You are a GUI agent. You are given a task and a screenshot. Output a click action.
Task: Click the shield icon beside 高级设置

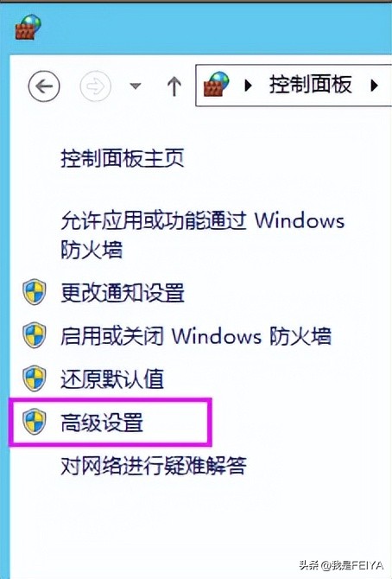click(x=35, y=422)
